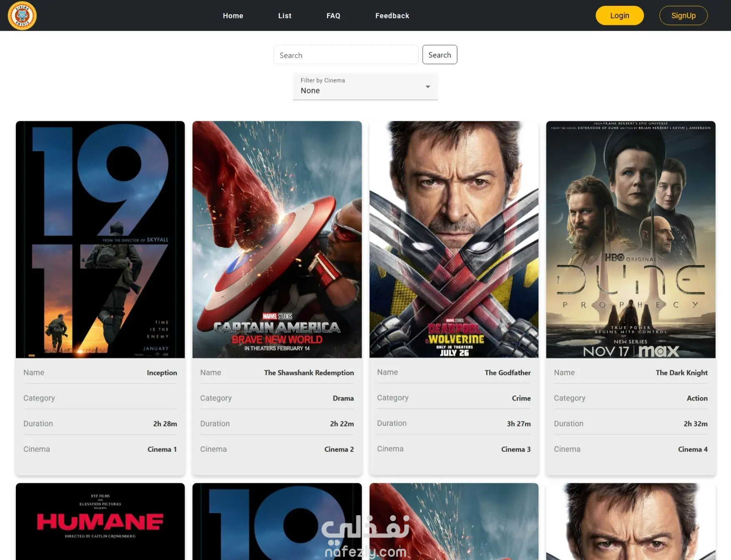Viewport: 731px width, 560px height.
Task: Open the Captain America Brave New World poster
Action: pyautogui.click(x=277, y=240)
